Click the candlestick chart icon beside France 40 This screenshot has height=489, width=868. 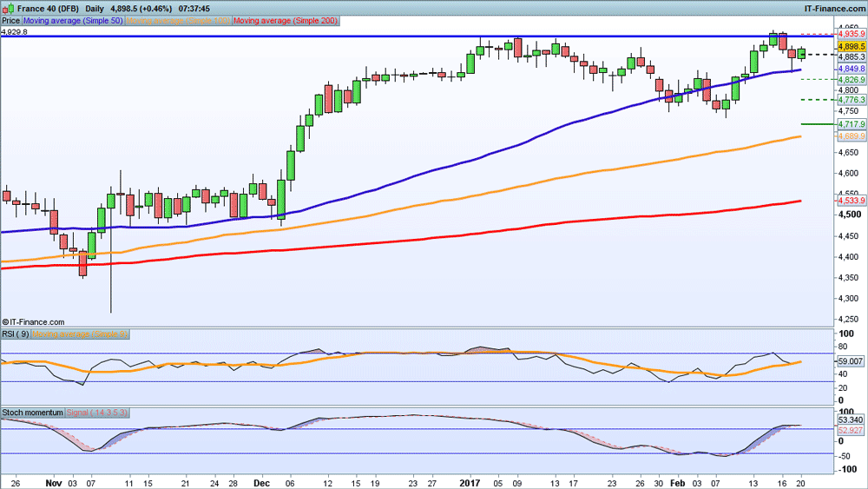coord(9,9)
